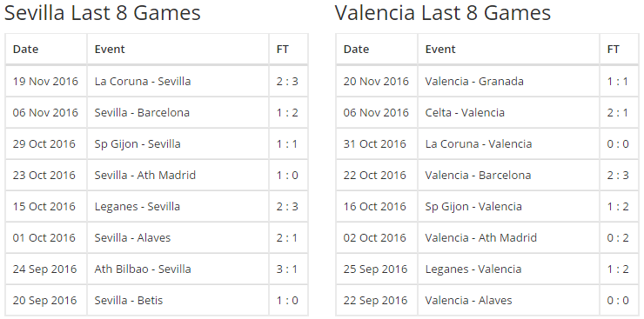Open the Valencia - Barcelona event
Image resolution: width=644 pixels, height=319 pixels.
(x=478, y=175)
